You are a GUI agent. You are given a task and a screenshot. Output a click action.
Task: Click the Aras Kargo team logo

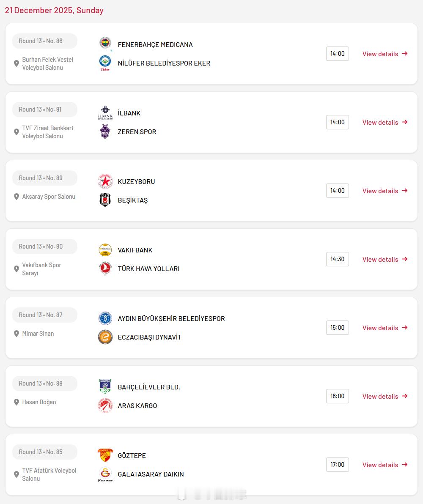[x=105, y=405]
